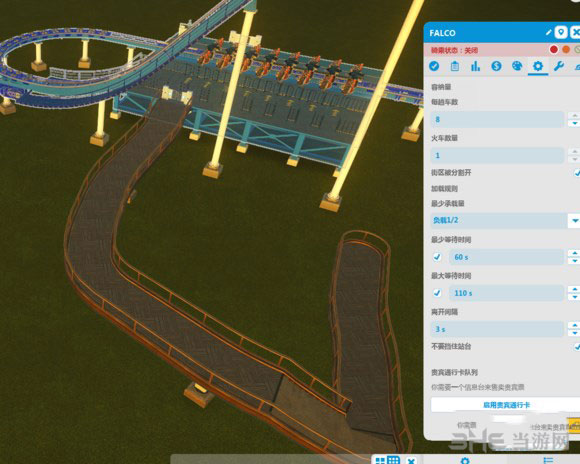This screenshot has height=464, width=580.
Task: Set ride status to orange testing button
Action: (x=566, y=50)
